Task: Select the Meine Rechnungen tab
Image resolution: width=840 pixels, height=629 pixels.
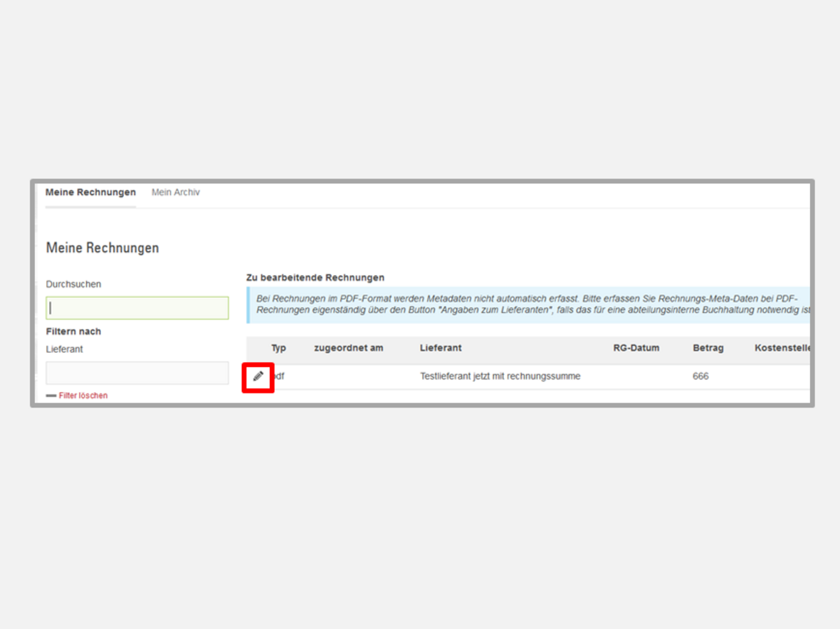Action: [x=90, y=192]
